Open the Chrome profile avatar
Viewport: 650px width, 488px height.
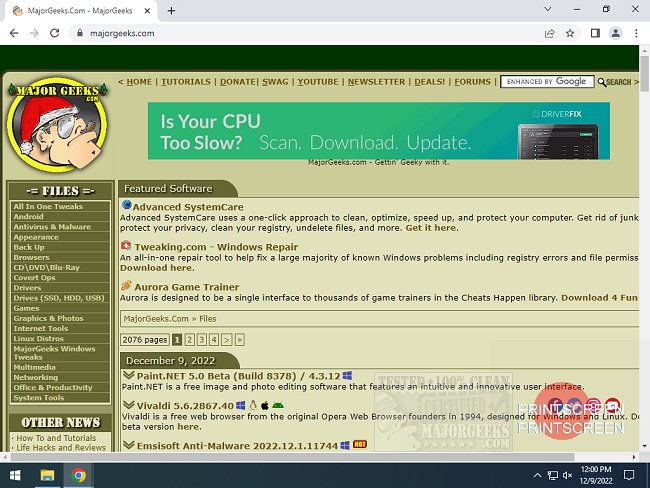point(616,33)
